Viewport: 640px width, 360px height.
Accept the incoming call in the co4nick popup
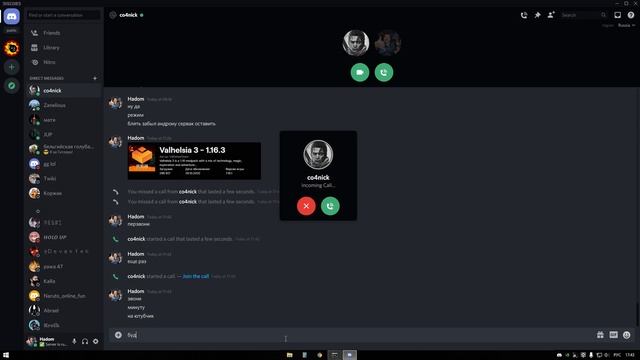[x=330, y=206]
